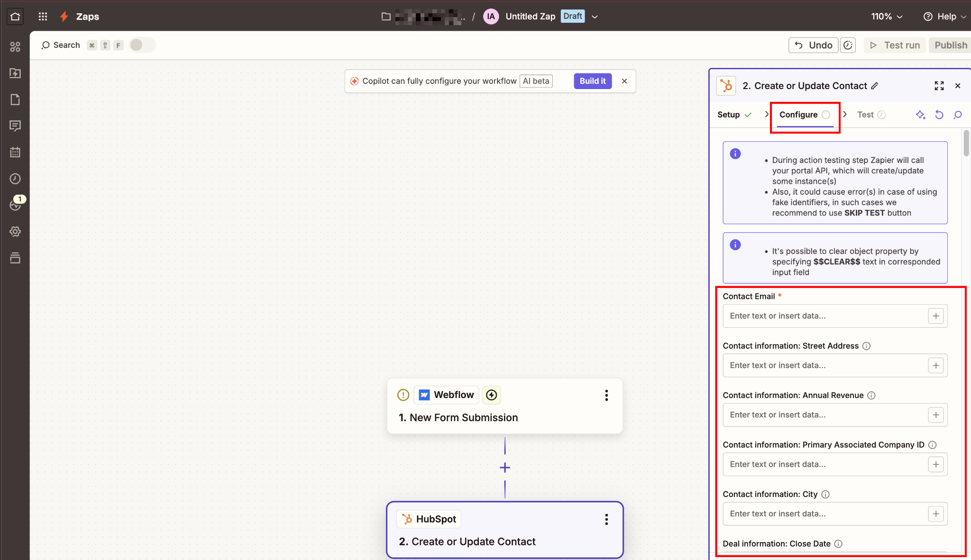Open settings gear icon in left sidebar

15,232
